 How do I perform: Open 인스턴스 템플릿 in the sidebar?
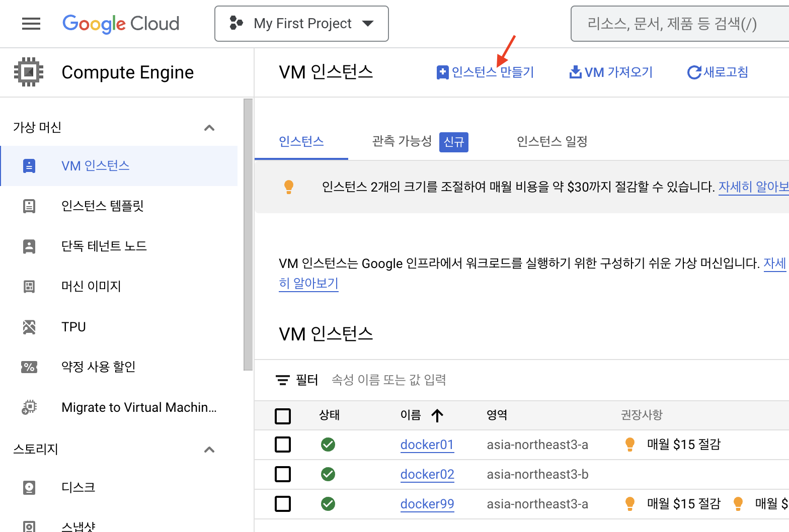119,206
